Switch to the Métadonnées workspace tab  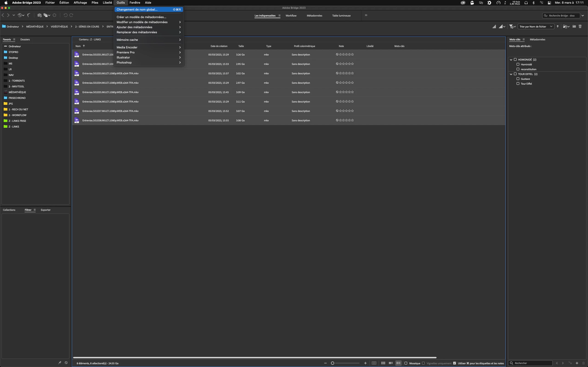pyautogui.click(x=314, y=16)
